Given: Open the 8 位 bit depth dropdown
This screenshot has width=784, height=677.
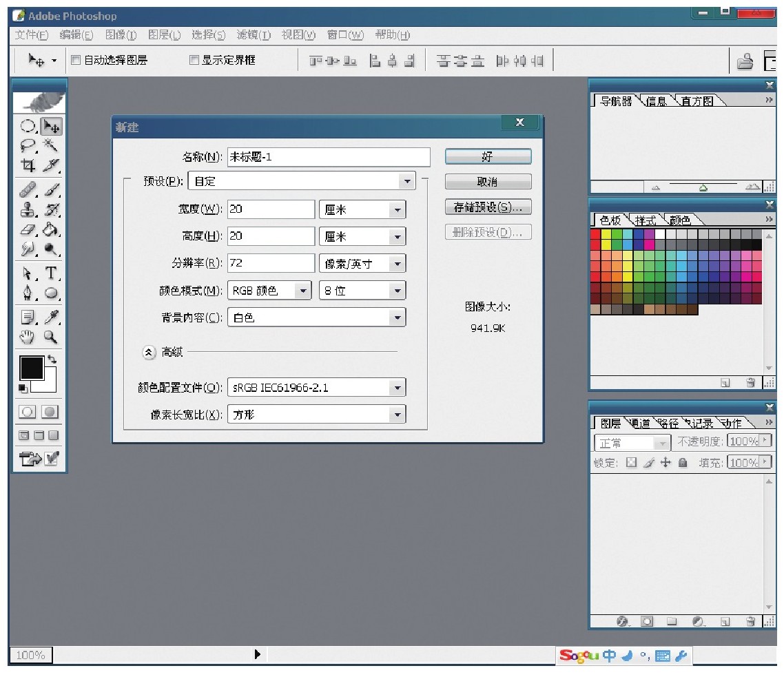Looking at the screenshot, I should 362,291.
